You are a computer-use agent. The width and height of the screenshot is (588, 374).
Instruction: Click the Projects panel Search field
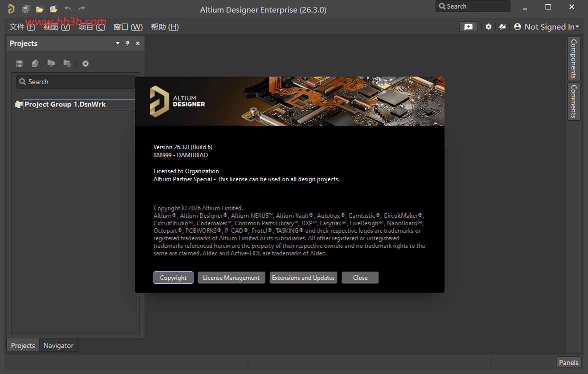[x=75, y=82]
